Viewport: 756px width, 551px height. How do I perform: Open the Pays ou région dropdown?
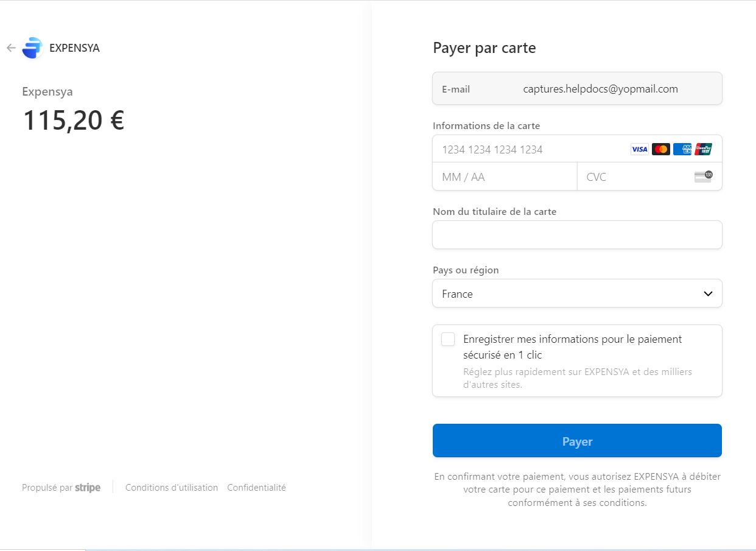pos(577,293)
